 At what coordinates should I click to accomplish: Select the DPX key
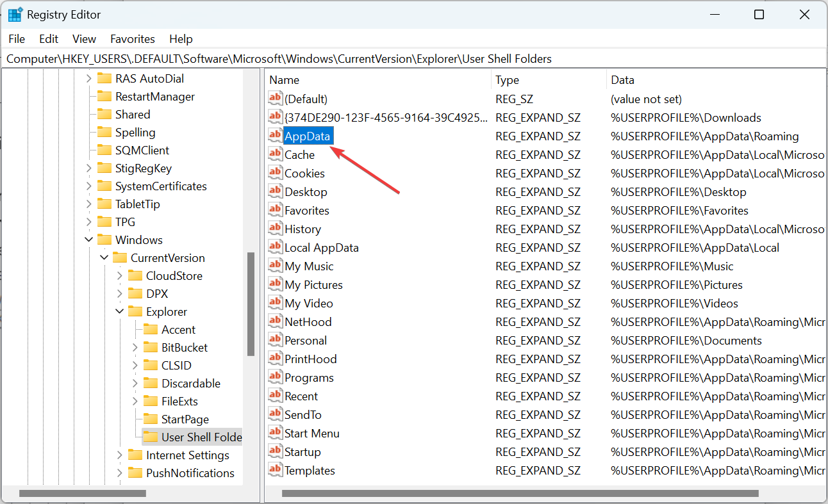[156, 294]
